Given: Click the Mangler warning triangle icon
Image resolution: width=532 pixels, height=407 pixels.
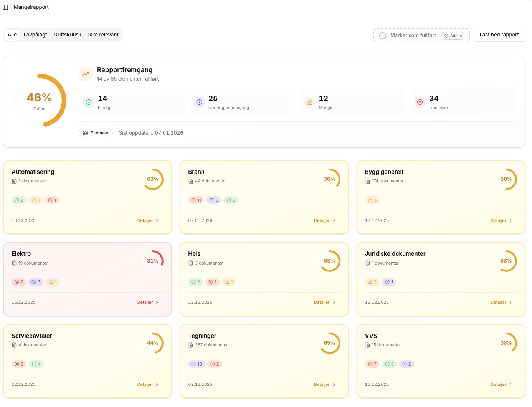Looking at the screenshot, I should tap(309, 102).
